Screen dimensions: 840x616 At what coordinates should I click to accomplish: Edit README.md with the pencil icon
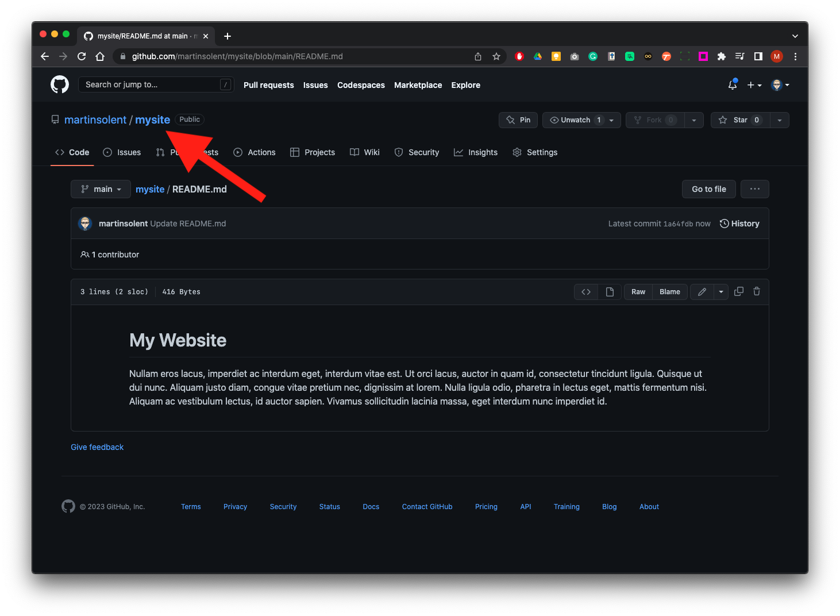point(702,292)
